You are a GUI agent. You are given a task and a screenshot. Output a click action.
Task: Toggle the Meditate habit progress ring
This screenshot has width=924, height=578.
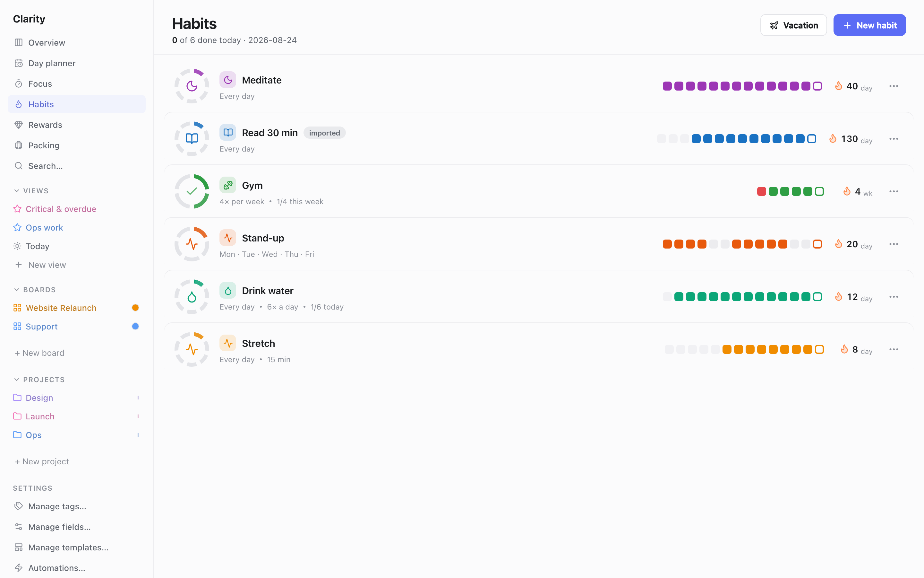click(x=192, y=86)
